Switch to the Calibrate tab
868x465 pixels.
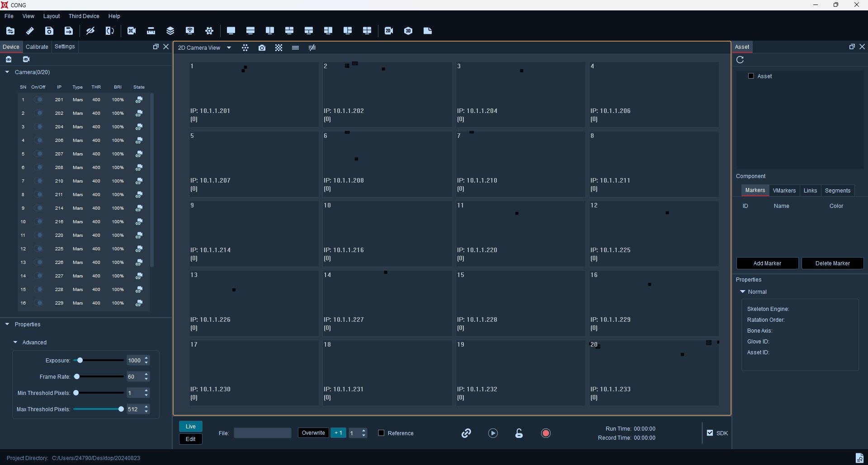point(37,47)
